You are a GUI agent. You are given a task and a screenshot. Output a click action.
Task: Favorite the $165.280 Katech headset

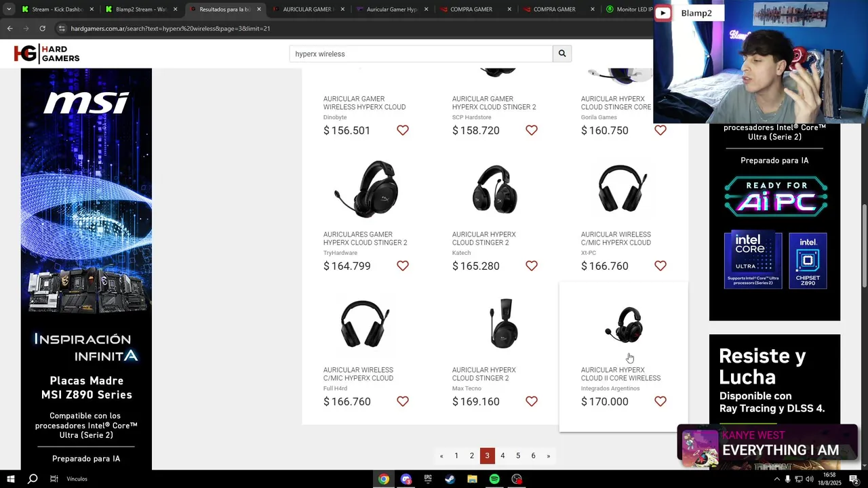[532, 266]
